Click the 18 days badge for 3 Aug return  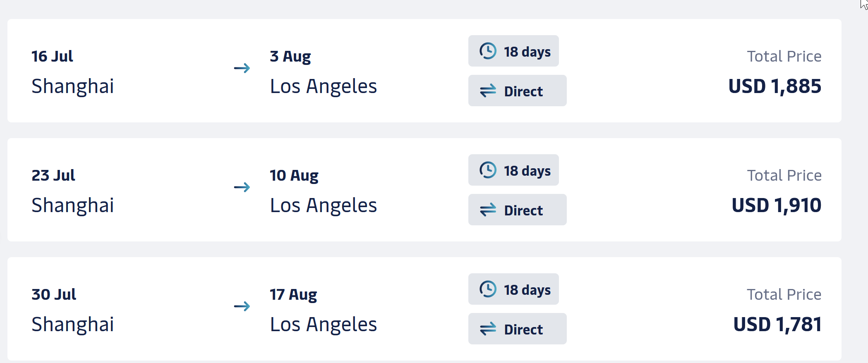tap(513, 51)
